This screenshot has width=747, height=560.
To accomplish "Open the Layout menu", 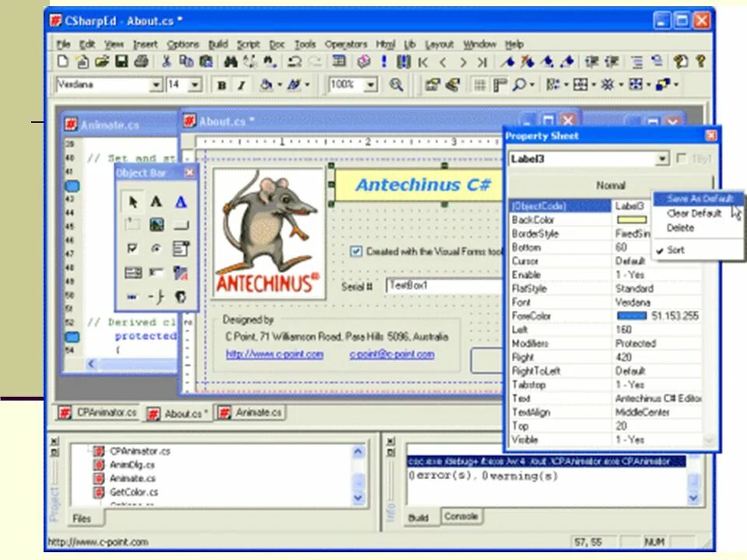I will (x=439, y=44).
